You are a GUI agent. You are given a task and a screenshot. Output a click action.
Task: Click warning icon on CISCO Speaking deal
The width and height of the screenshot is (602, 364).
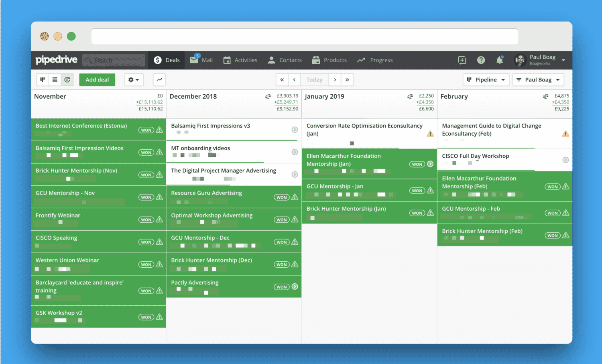(x=159, y=242)
